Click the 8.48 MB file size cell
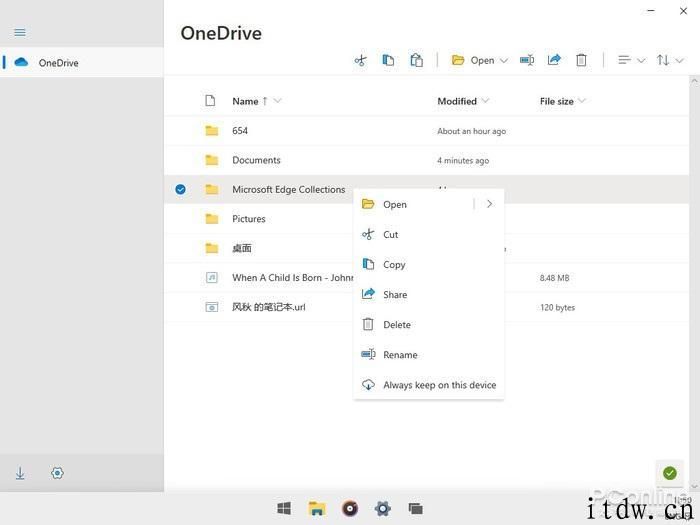Screen dimensions: 700x525 point(554,278)
